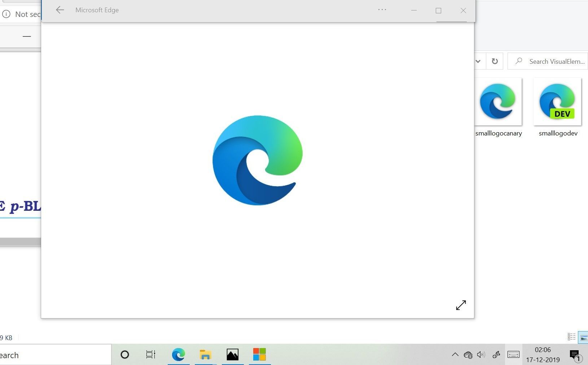Select the smalllogocanary thumbnail
588x365 pixels.
[499, 102]
